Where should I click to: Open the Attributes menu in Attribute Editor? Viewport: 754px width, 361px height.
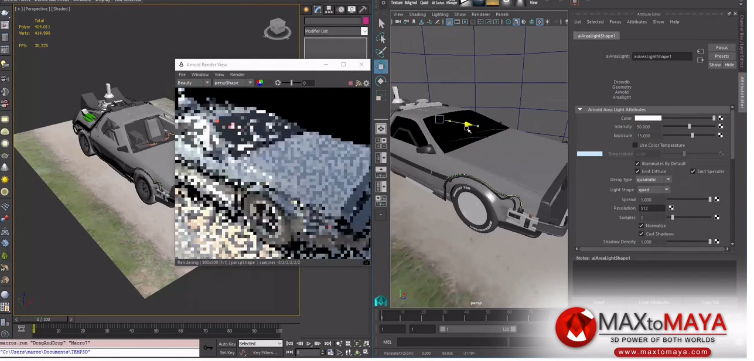click(x=637, y=22)
